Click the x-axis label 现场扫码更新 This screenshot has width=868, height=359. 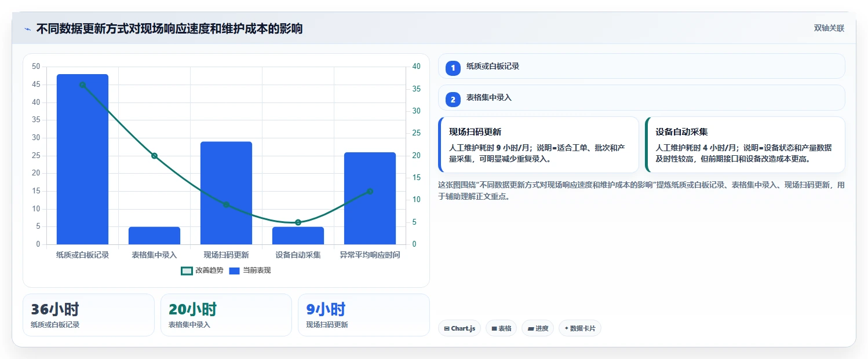click(226, 255)
